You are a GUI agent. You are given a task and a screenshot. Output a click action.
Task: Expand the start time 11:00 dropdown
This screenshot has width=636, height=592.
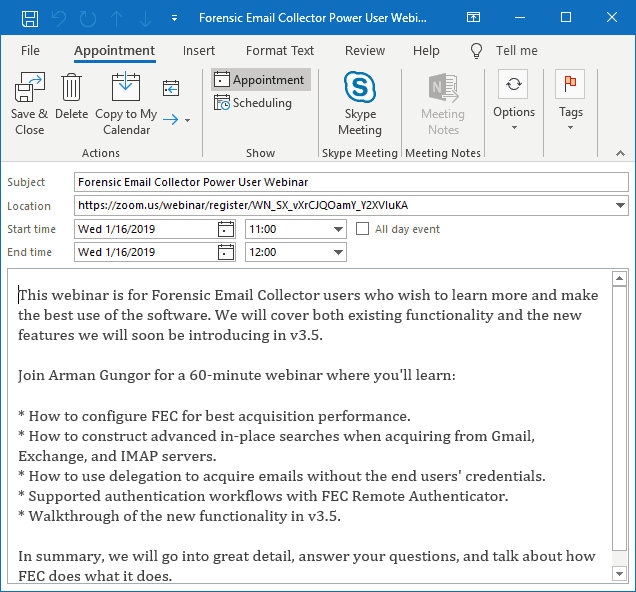[x=337, y=229]
